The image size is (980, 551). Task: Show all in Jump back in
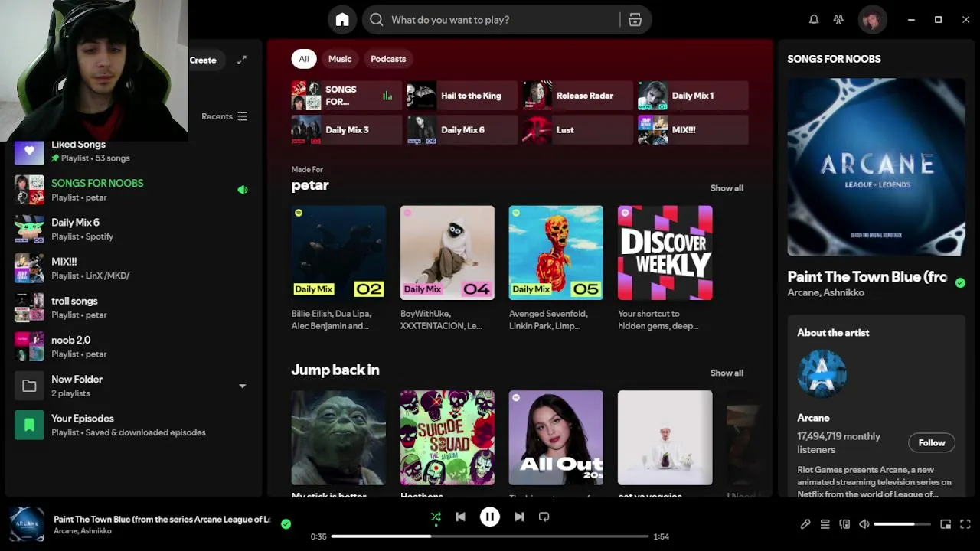point(727,373)
